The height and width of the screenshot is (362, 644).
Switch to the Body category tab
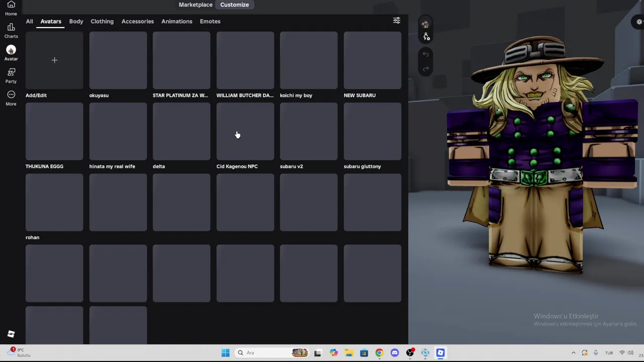point(76,21)
